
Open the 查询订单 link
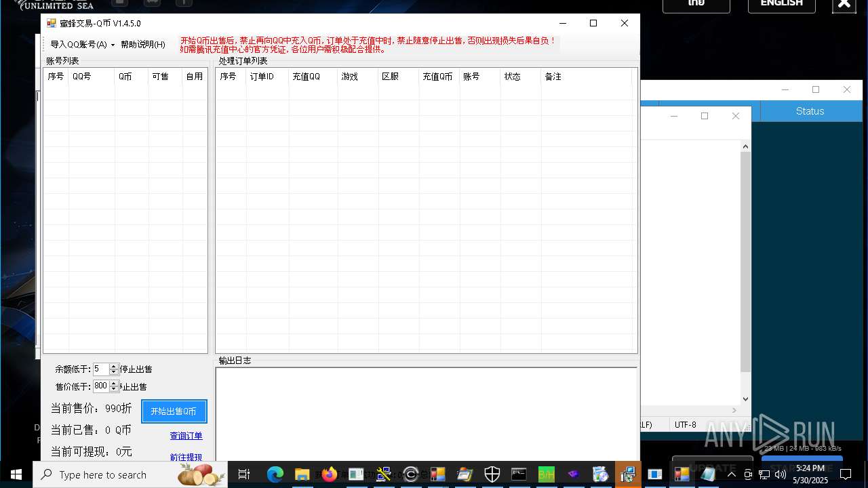pyautogui.click(x=186, y=436)
